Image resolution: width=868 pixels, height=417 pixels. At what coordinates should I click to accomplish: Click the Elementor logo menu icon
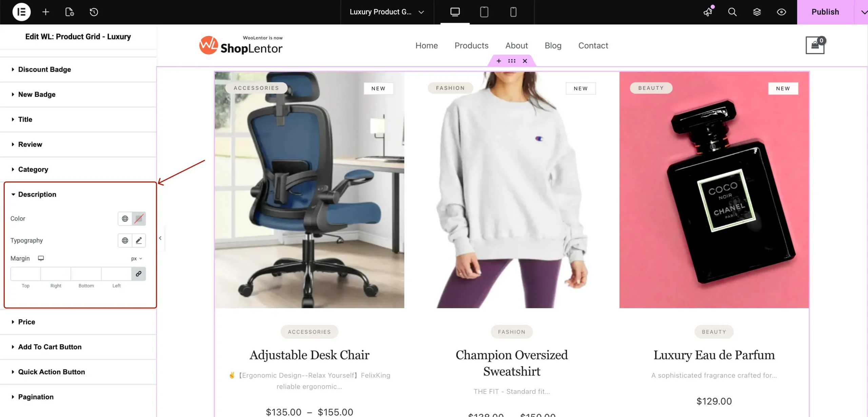pyautogui.click(x=21, y=12)
